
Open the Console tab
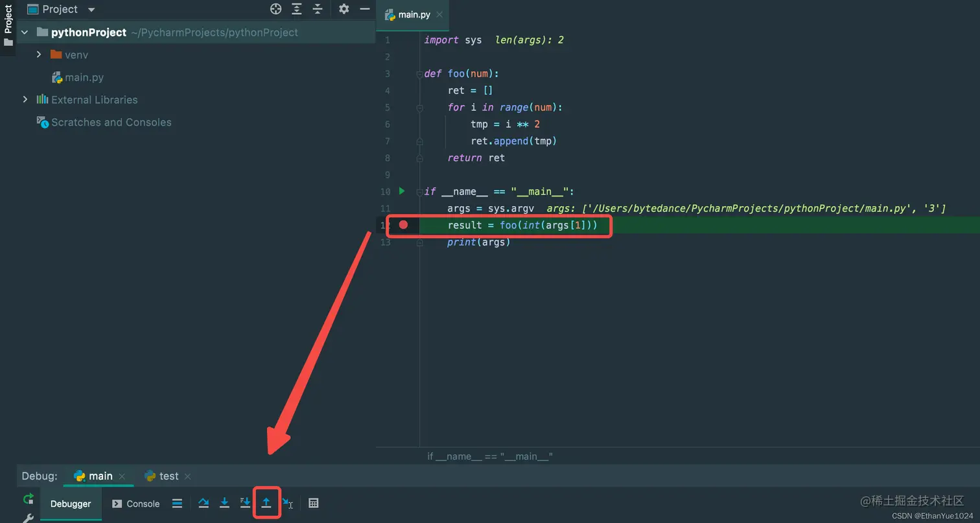(x=136, y=504)
